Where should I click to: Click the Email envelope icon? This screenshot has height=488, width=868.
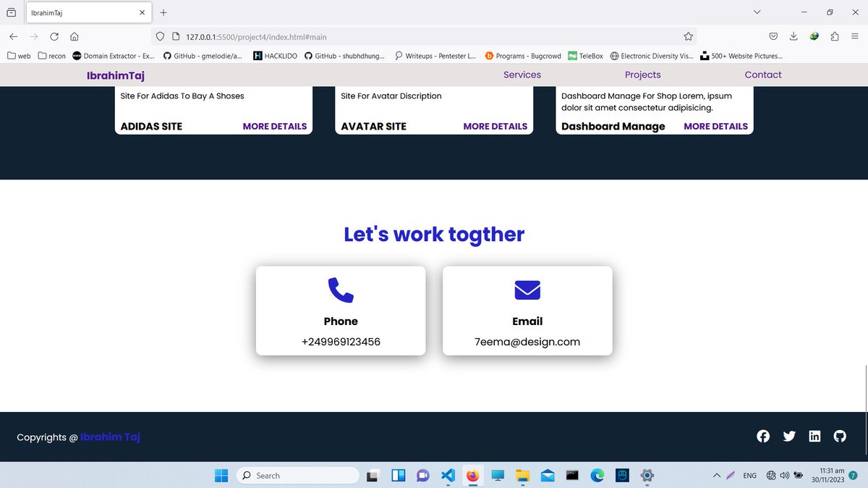[527, 290]
